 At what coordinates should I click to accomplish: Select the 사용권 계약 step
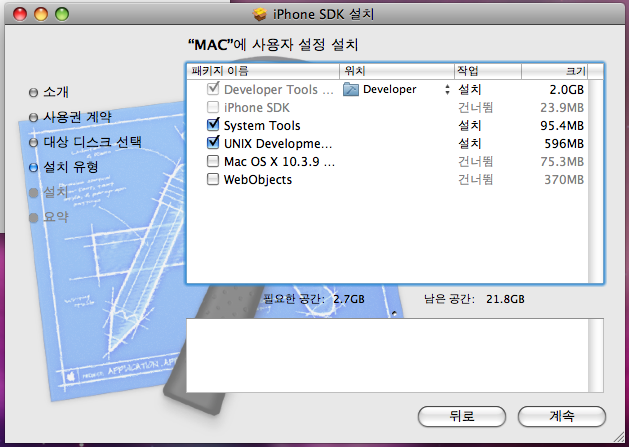pyautogui.click(x=70, y=117)
